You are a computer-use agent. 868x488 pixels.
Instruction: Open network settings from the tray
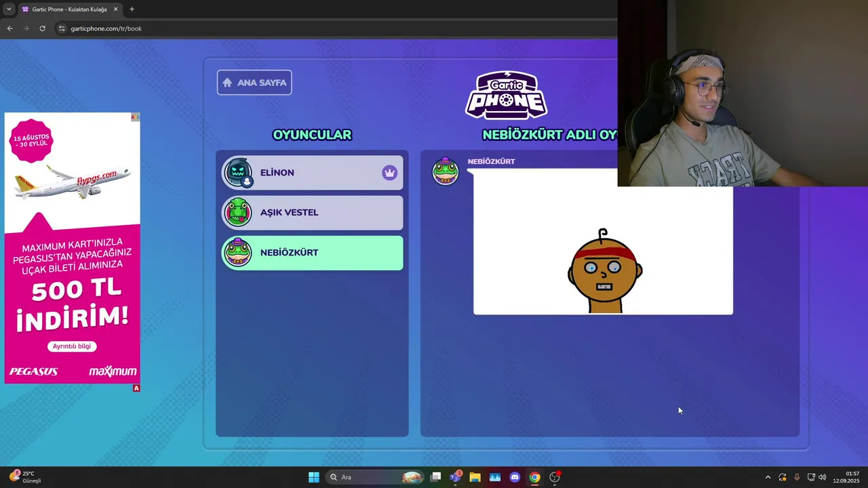tap(811, 477)
